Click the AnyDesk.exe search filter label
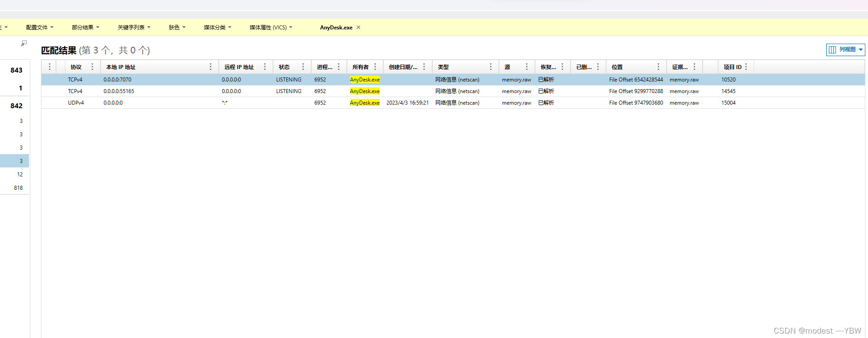 (336, 28)
